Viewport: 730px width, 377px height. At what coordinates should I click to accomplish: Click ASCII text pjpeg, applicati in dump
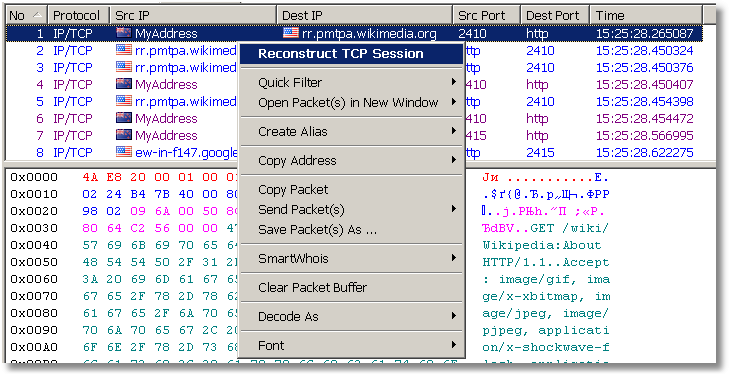[546, 330]
